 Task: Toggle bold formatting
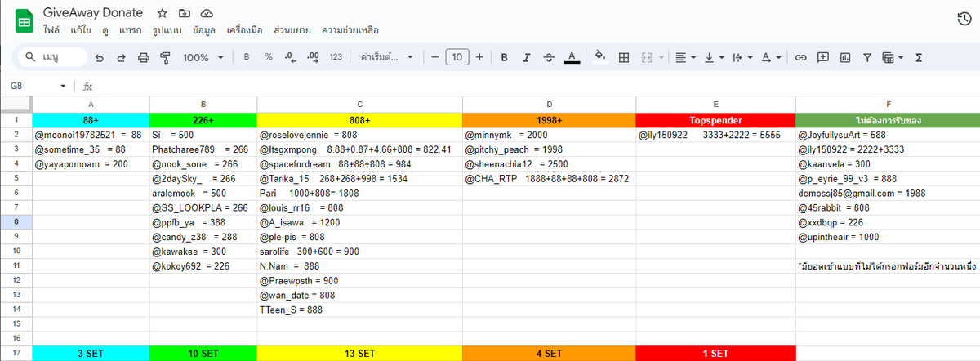[x=505, y=57]
